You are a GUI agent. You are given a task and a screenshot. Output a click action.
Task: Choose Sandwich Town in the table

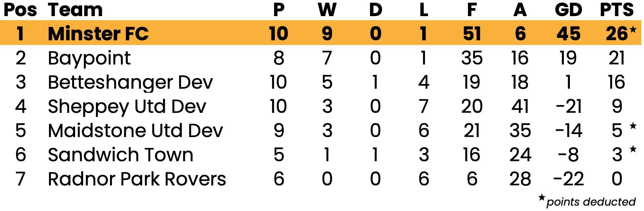click(x=120, y=155)
